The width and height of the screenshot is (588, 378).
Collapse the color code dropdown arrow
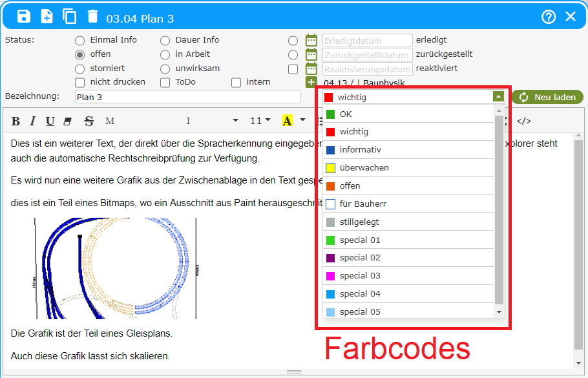click(498, 97)
